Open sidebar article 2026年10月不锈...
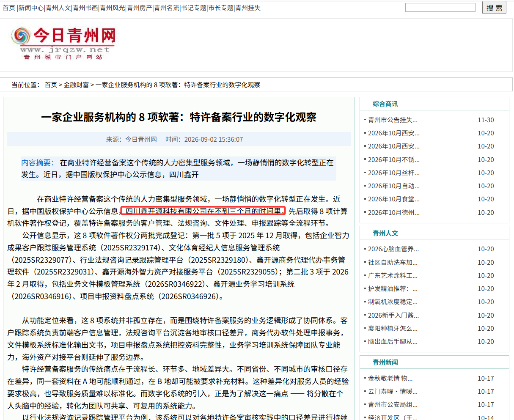This screenshot has height=420, width=514. coord(394,159)
